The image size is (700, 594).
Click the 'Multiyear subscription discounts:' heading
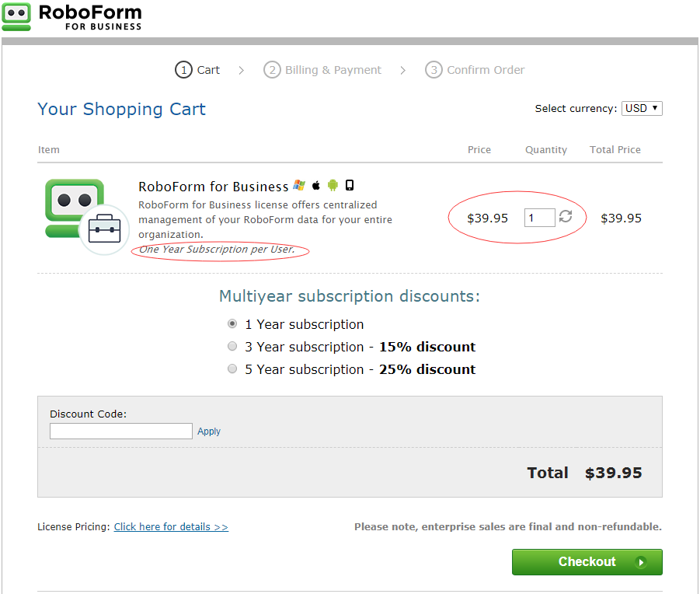[350, 296]
